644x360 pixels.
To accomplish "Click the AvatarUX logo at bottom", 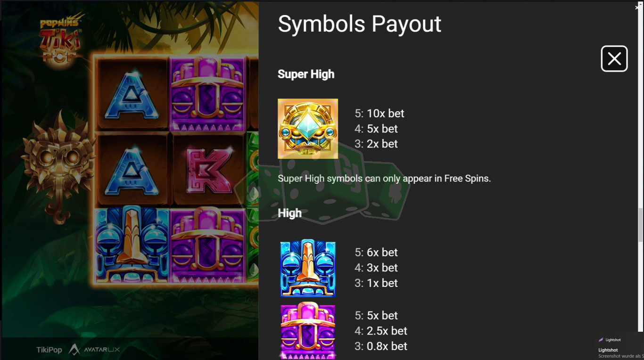I will coord(94,350).
